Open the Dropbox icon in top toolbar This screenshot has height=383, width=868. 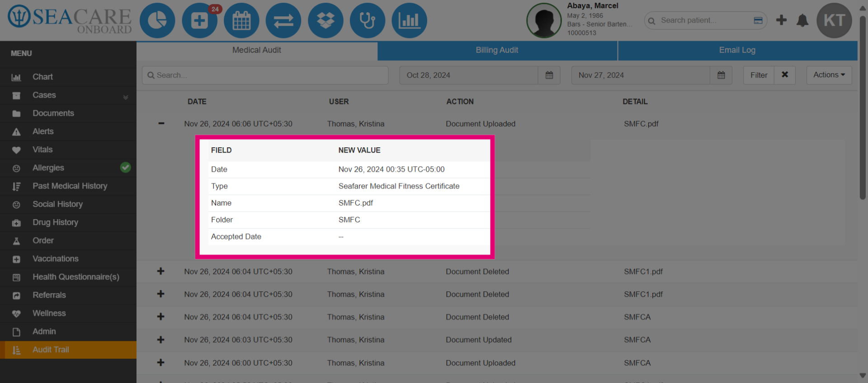[325, 21]
